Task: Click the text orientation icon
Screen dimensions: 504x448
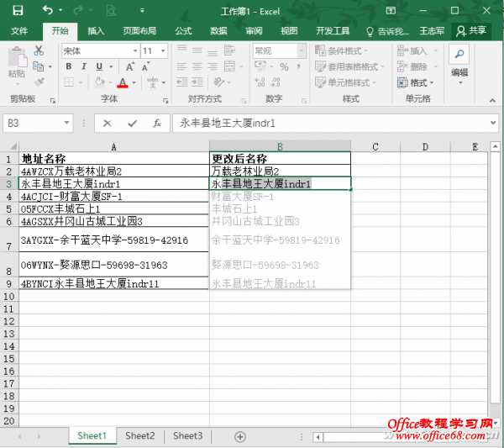Action: [219, 82]
